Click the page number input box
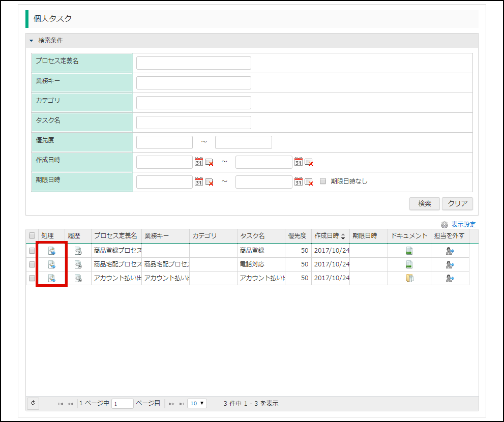Screen dimensions: 504x422 tap(122, 404)
